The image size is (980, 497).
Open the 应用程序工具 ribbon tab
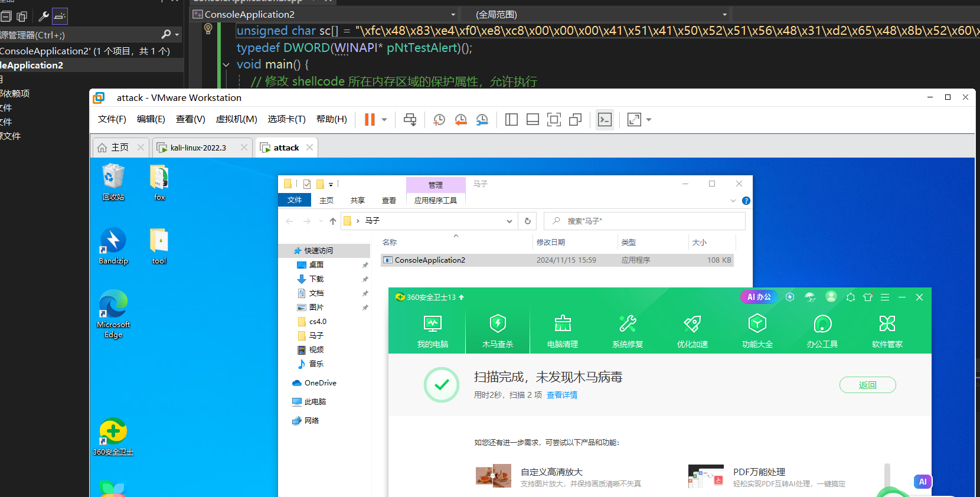436,200
